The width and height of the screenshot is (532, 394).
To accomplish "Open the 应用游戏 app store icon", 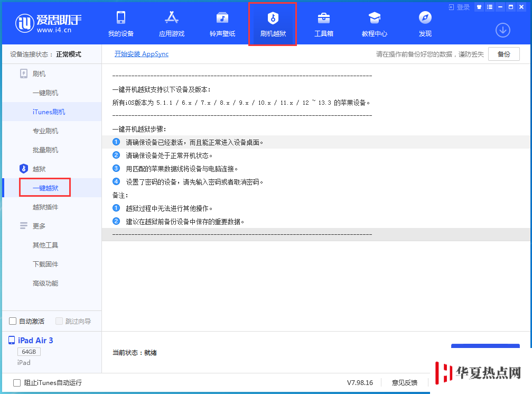I will click(172, 17).
